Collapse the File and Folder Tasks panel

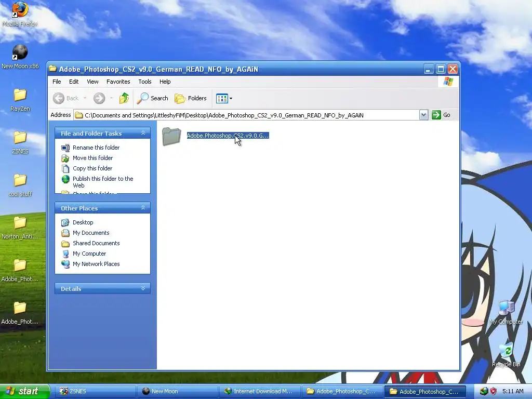click(143, 134)
